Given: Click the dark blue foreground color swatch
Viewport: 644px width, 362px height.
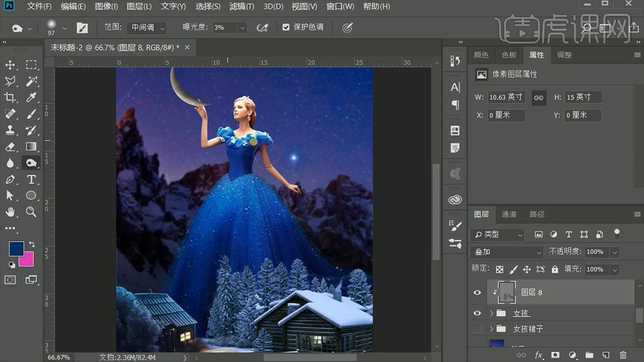Looking at the screenshot, I should click(x=16, y=248).
